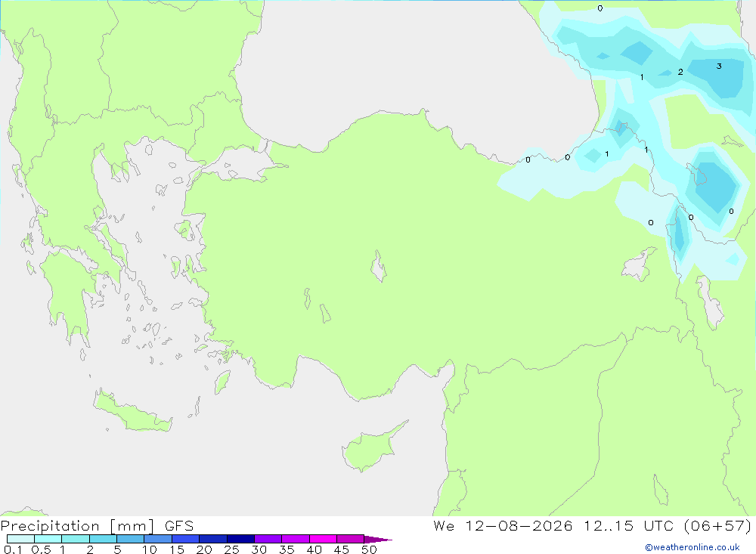This screenshot has height=554, width=756.
Task: Choose the 15–20 mm royal blue swatch
Action: pos(186,539)
